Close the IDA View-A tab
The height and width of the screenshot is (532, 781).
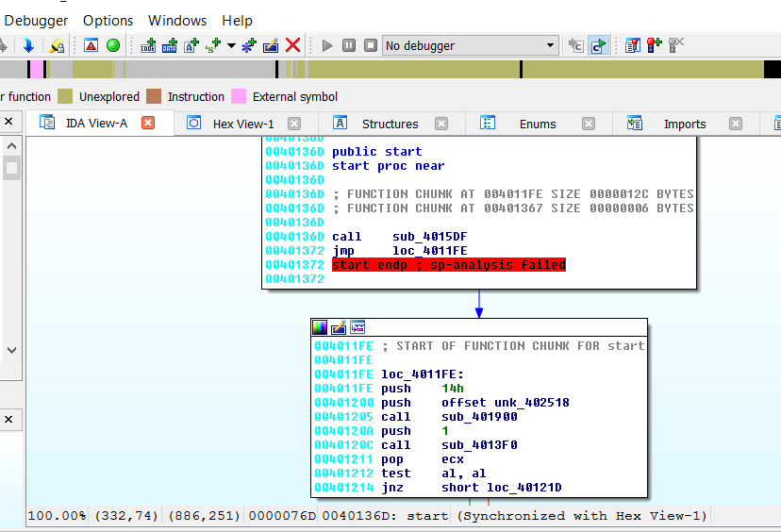[148, 123]
